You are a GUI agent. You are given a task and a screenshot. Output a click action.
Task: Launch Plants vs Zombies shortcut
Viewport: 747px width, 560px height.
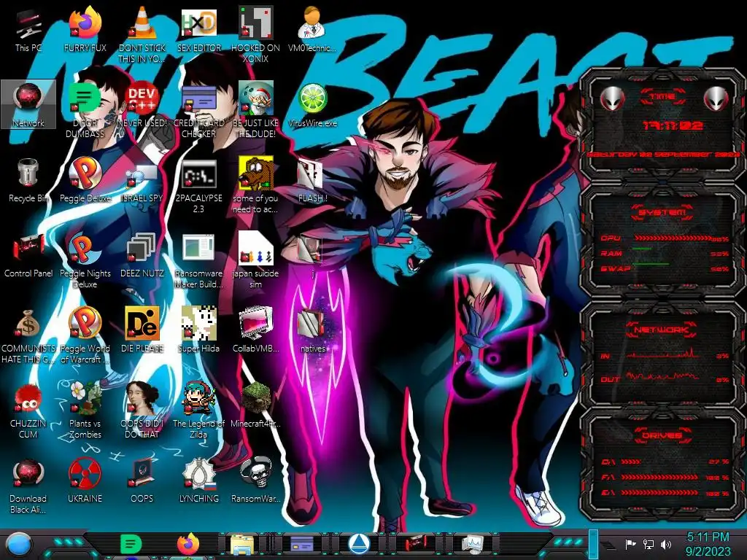[x=85, y=410]
